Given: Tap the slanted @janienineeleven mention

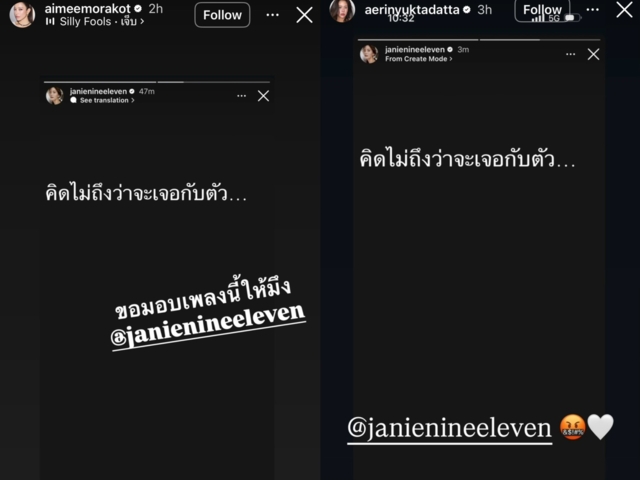Looking at the screenshot, I should click(208, 327).
